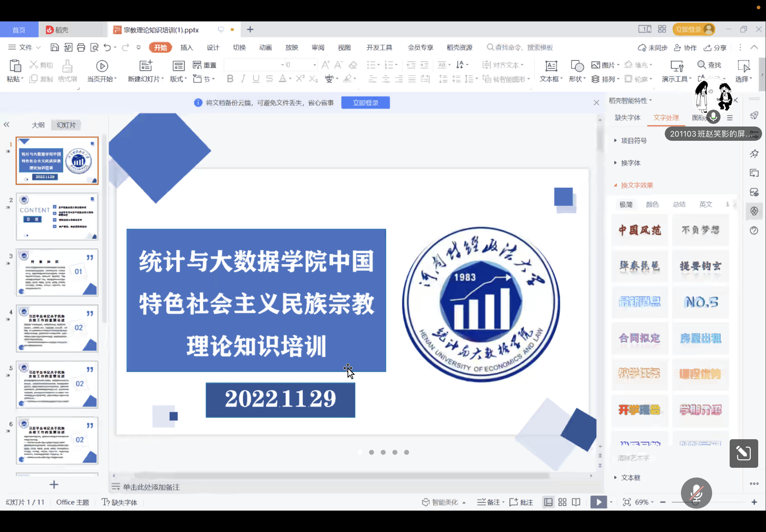Toggle Bold formatting button
Image resolution: width=766 pixels, height=532 pixels.
click(x=230, y=79)
